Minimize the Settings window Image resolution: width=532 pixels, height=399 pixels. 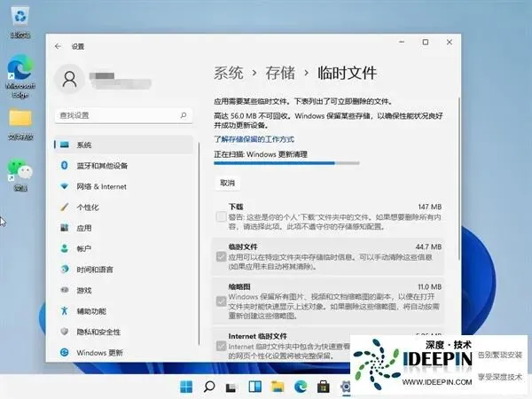tap(402, 42)
